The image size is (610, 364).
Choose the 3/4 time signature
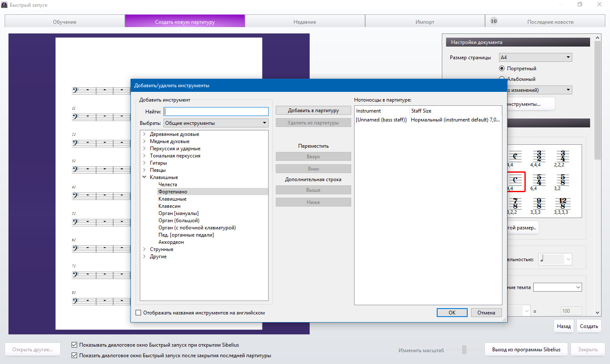(x=562, y=156)
